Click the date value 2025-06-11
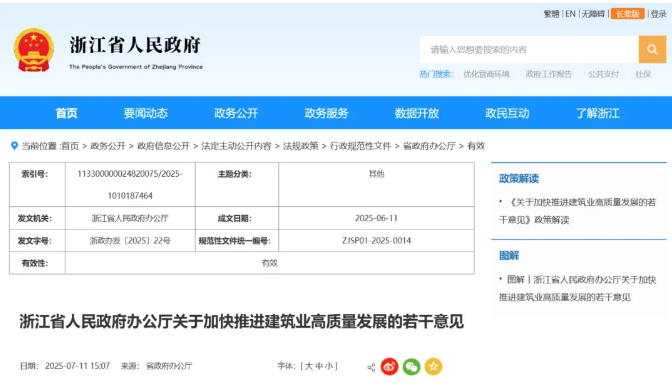The width and height of the screenshot is (672, 391). coord(376,218)
